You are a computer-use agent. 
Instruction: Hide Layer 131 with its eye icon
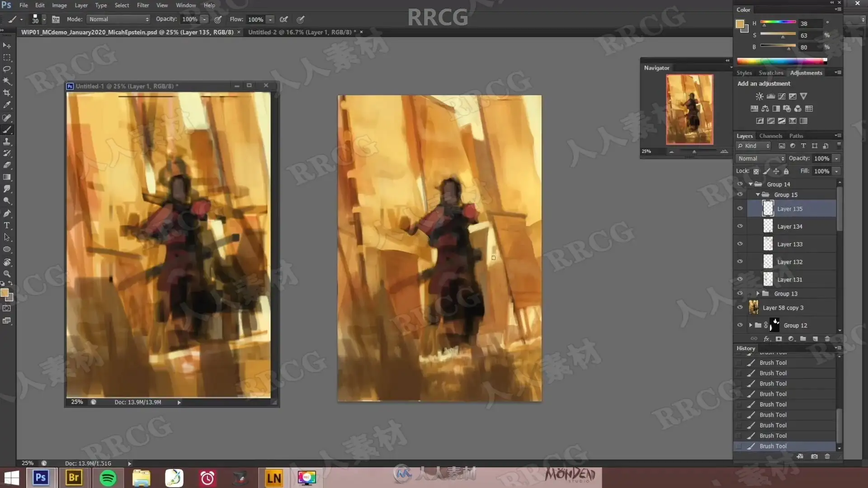click(740, 279)
